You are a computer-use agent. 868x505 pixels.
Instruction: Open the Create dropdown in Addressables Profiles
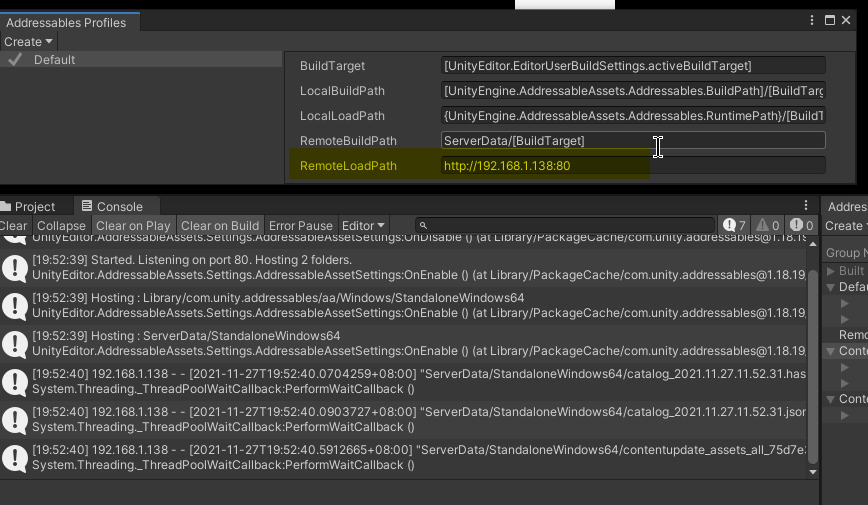coord(28,42)
